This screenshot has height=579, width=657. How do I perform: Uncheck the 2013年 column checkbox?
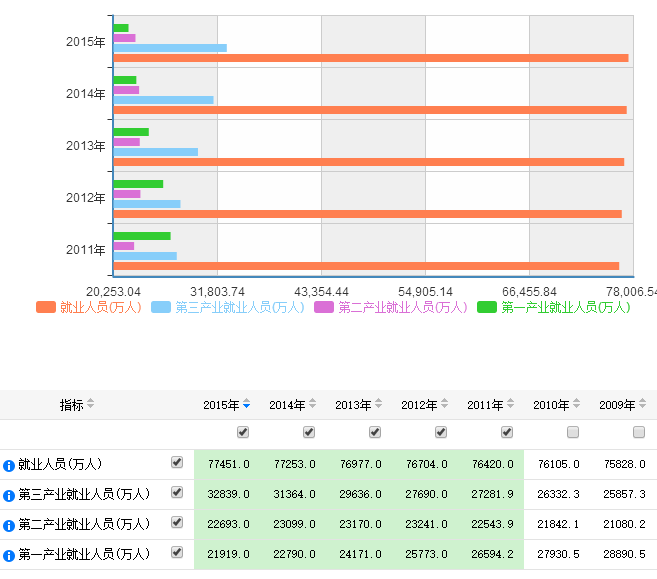[375, 432]
